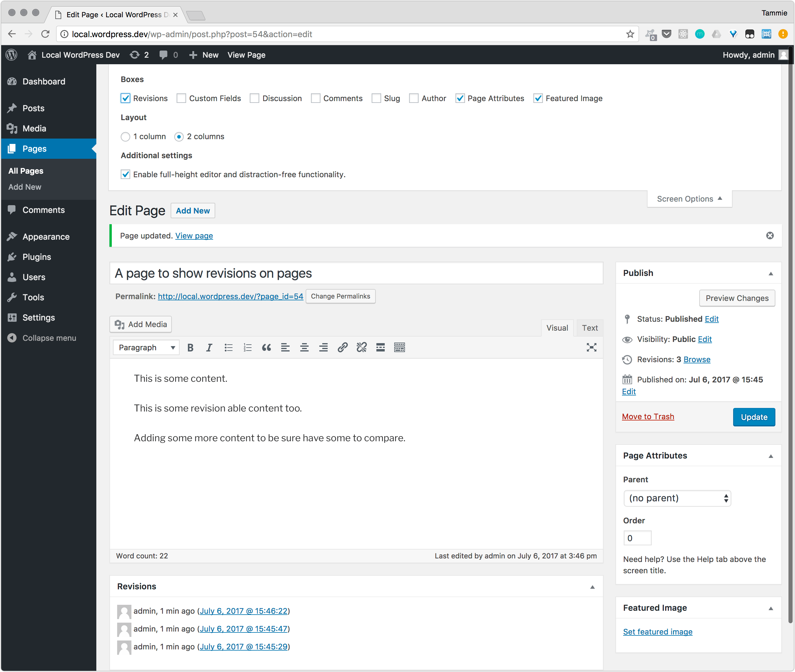Open Appearance in the admin sidebar

point(46,237)
